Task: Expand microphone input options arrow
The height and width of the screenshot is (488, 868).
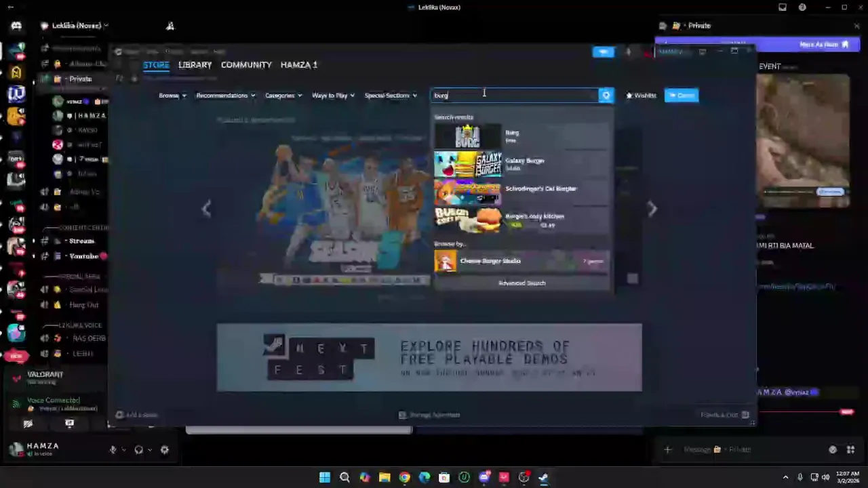Action: 123,449
